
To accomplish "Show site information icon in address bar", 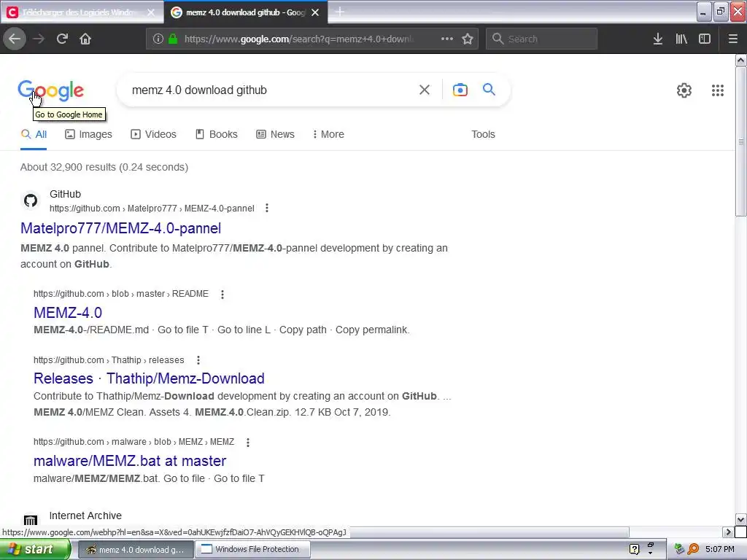I will click(x=158, y=39).
